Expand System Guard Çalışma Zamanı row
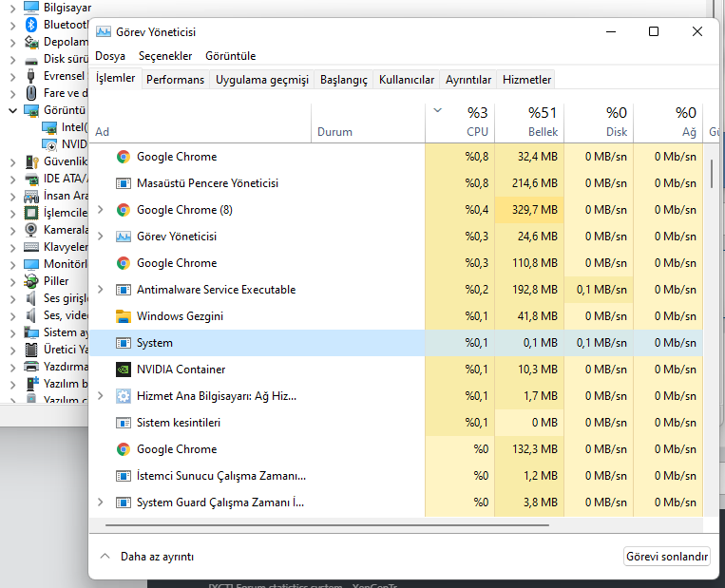The height and width of the screenshot is (588, 725). pos(101,502)
